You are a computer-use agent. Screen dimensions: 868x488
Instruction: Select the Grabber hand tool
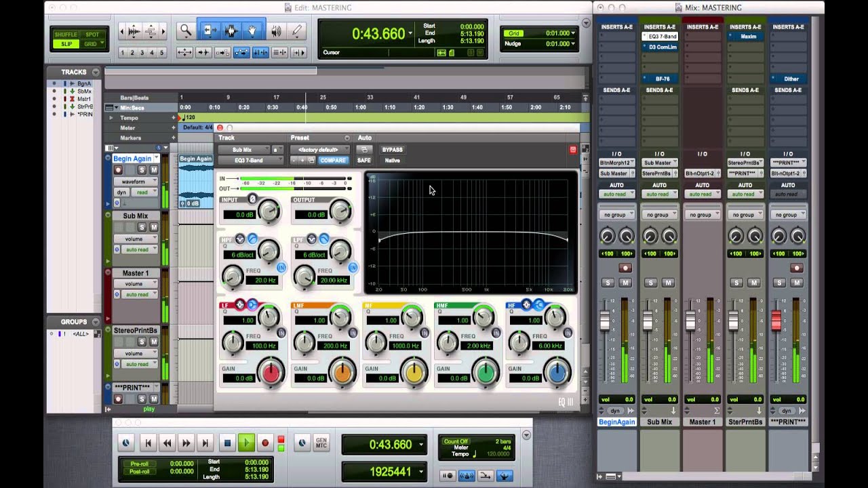click(252, 30)
